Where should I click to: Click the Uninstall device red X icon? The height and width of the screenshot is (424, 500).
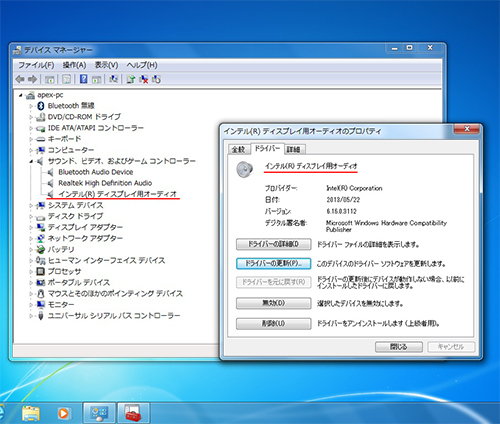144,79
